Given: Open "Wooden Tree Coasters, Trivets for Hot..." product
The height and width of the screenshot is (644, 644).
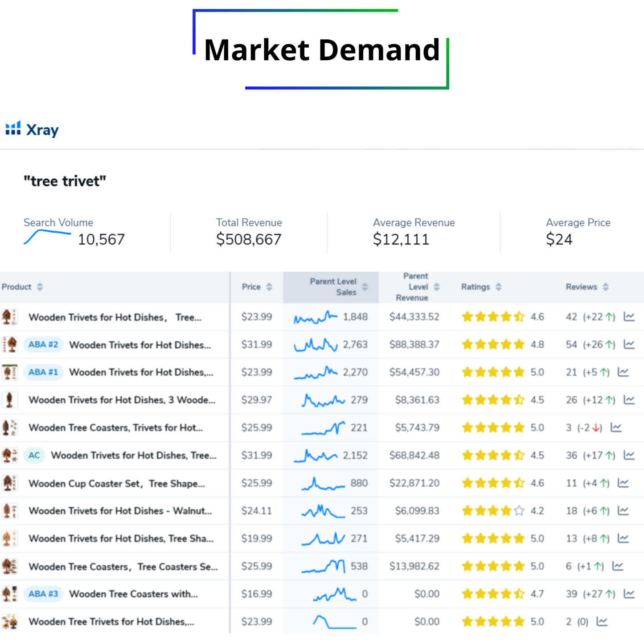Looking at the screenshot, I should point(116,428).
